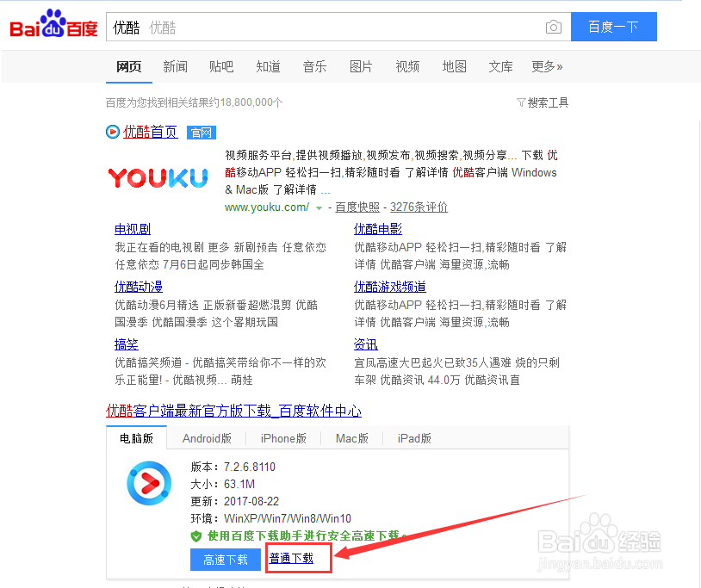This screenshot has height=588, width=701.
Task: Open the 优酷动漫 sublink
Action: tap(139, 287)
